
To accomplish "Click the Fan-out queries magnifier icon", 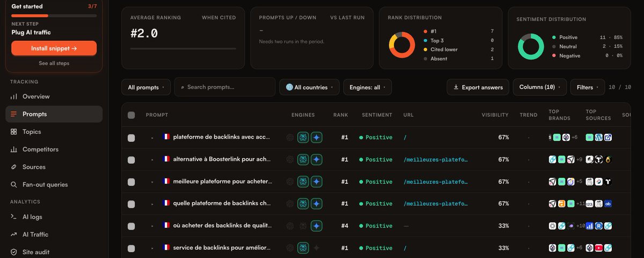I will (x=13, y=185).
